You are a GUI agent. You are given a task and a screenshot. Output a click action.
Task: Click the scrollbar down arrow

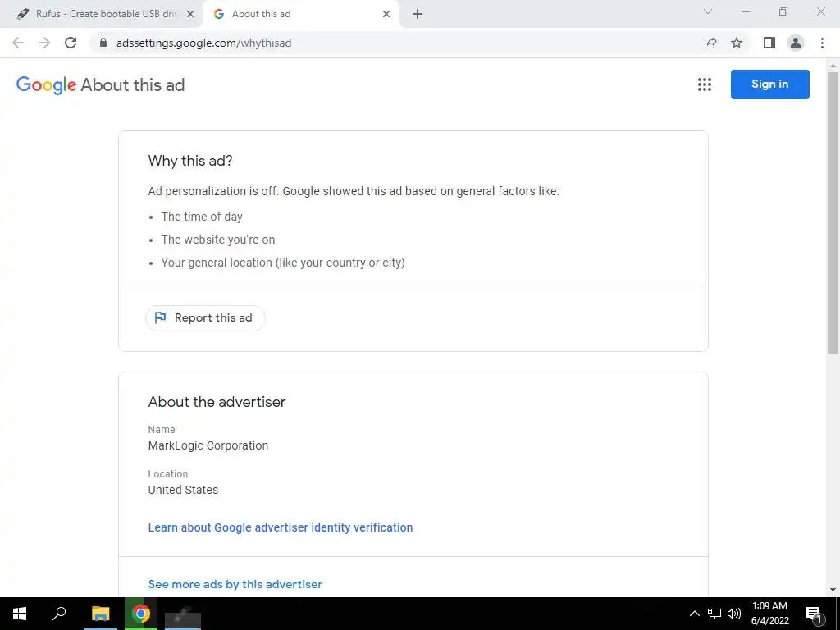tap(833, 590)
